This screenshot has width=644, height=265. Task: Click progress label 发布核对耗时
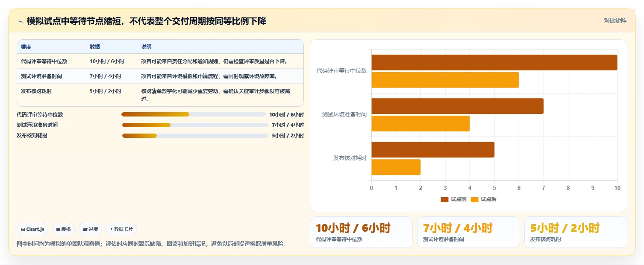pyautogui.click(x=32, y=136)
